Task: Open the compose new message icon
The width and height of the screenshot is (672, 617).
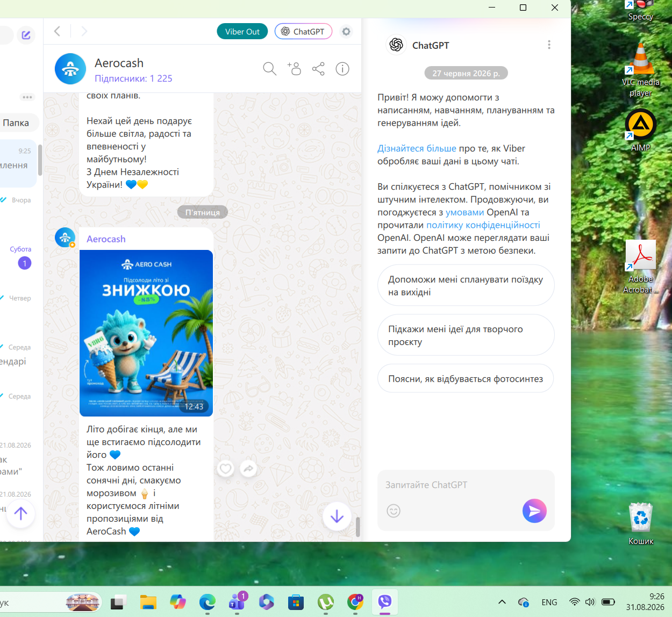Action: coord(26,35)
